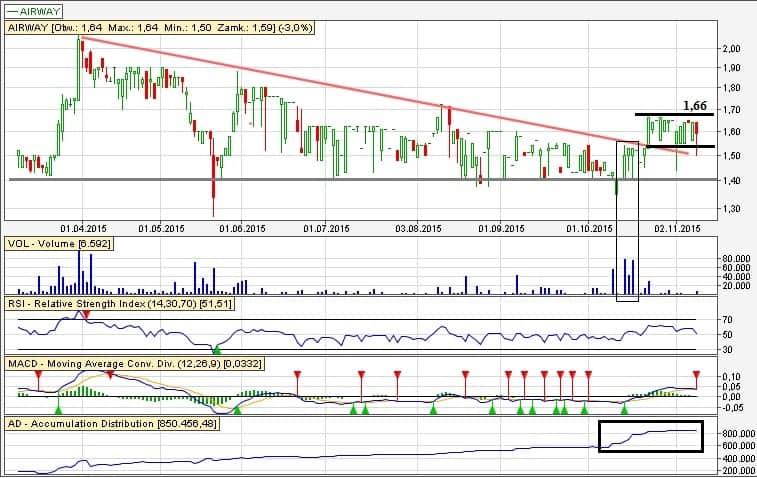Screen dimensions: 757x478
Task: Click the red RSI overbought arrow marker
Action: click(x=86, y=315)
